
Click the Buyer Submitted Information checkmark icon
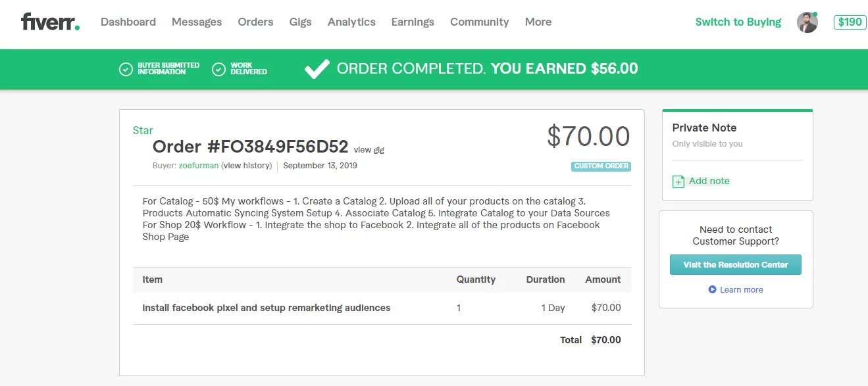click(x=126, y=69)
